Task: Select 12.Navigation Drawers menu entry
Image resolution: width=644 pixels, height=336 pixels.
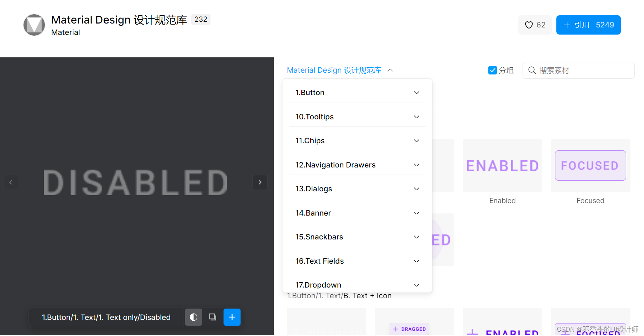Action: tap(357, 165)
